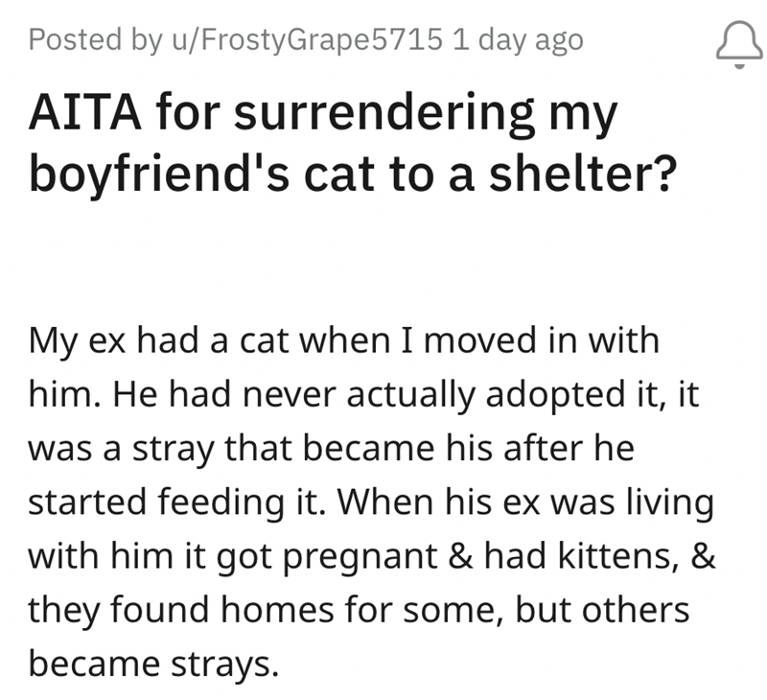The image size is (767, 700).
Task: Click the '1 day ago' timestamp
Action: click(x=518, y=40)
